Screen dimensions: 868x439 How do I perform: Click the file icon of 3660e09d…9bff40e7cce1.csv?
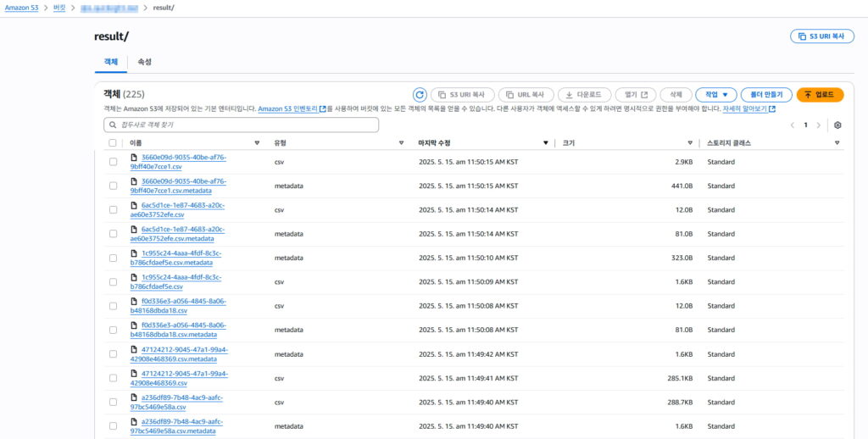tap(133, 158)
